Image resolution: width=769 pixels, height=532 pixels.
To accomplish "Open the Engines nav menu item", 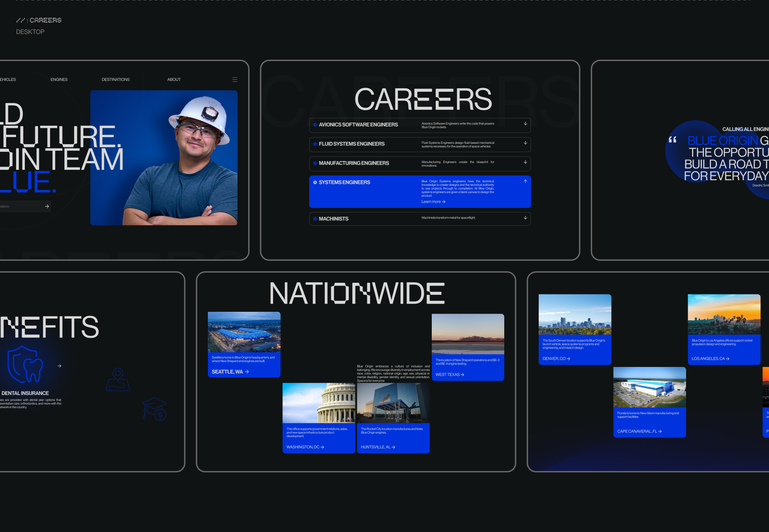I will pyautogui.click(x=59, y=80).
